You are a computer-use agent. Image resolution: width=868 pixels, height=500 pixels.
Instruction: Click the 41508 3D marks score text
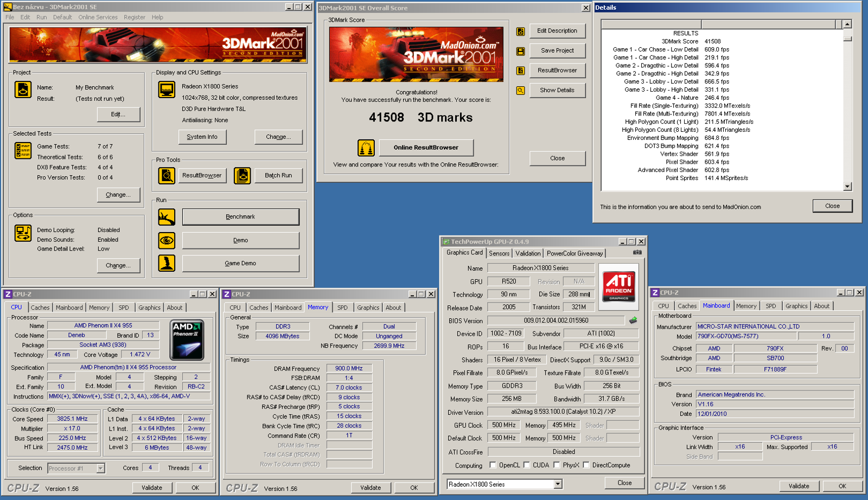(420, 118)
